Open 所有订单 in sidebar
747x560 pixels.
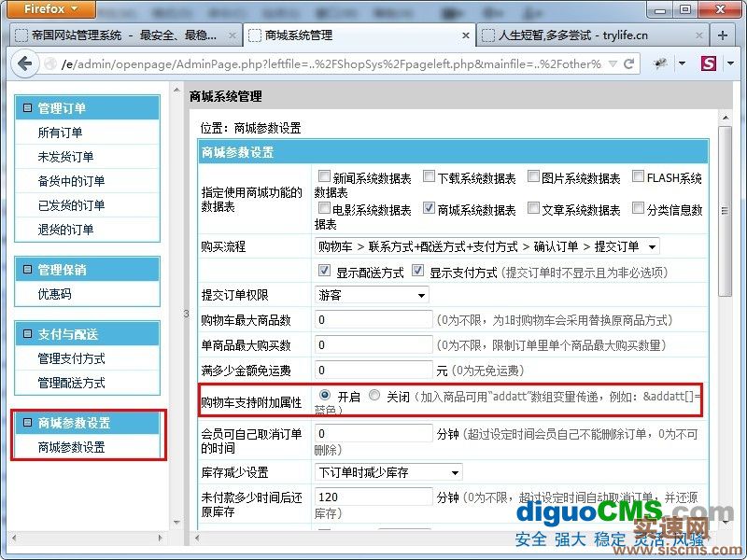60,133
